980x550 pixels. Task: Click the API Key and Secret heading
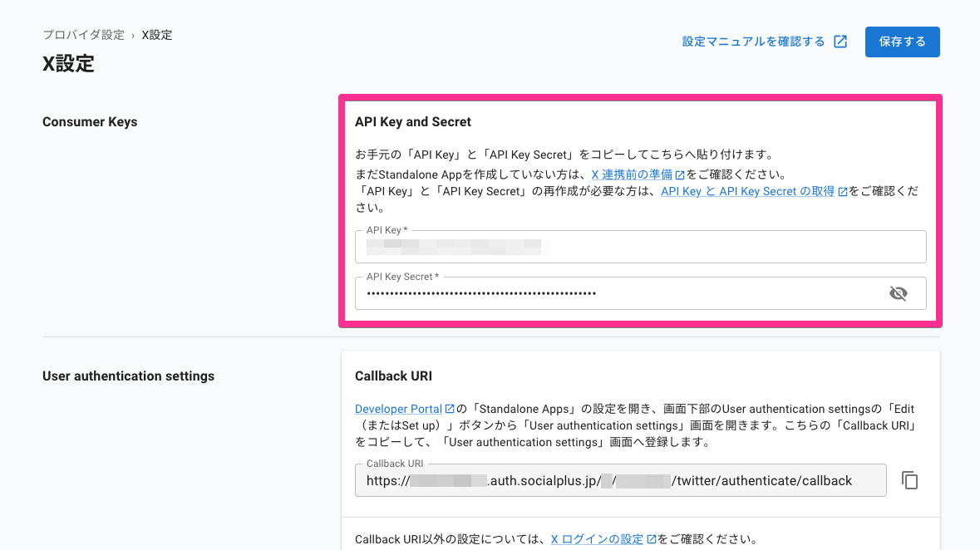point(413,122)
